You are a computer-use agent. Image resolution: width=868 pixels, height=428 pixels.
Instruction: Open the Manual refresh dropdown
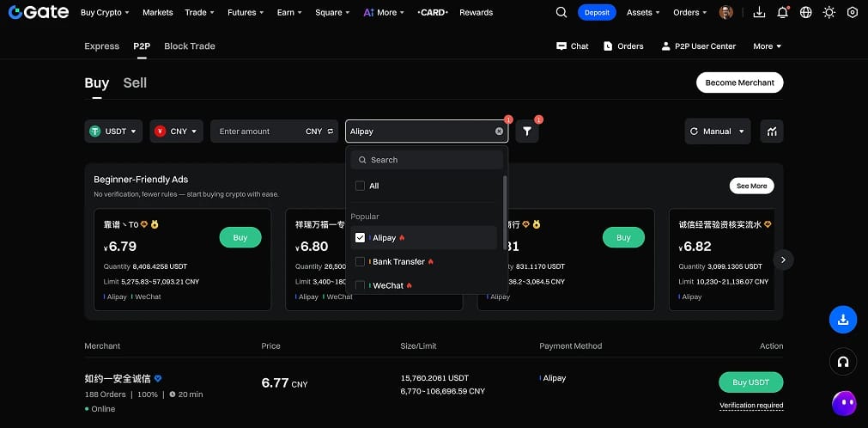(718, 131)
